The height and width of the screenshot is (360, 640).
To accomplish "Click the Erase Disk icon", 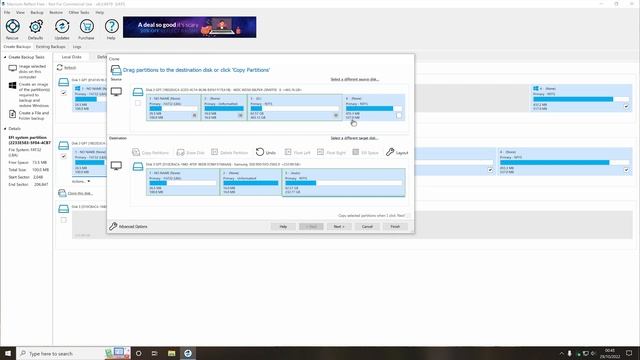I will pyautogui.click(x=180, y=152).
